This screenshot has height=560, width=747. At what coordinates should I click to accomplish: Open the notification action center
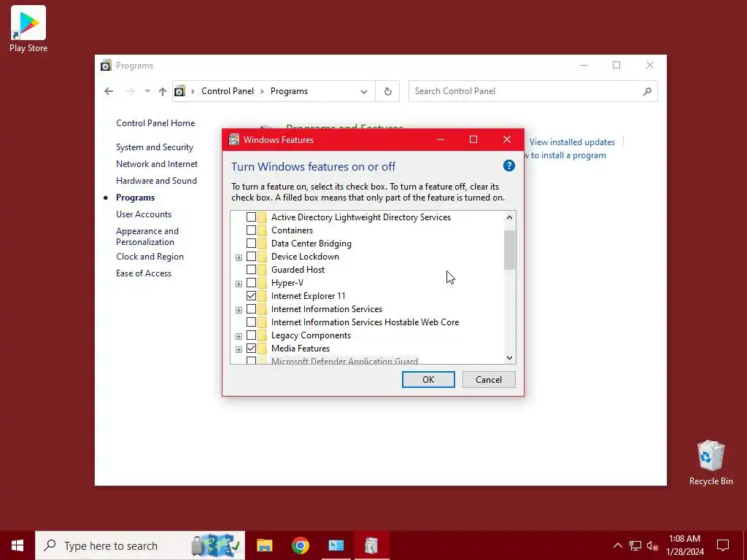click(x=723, y=545)
